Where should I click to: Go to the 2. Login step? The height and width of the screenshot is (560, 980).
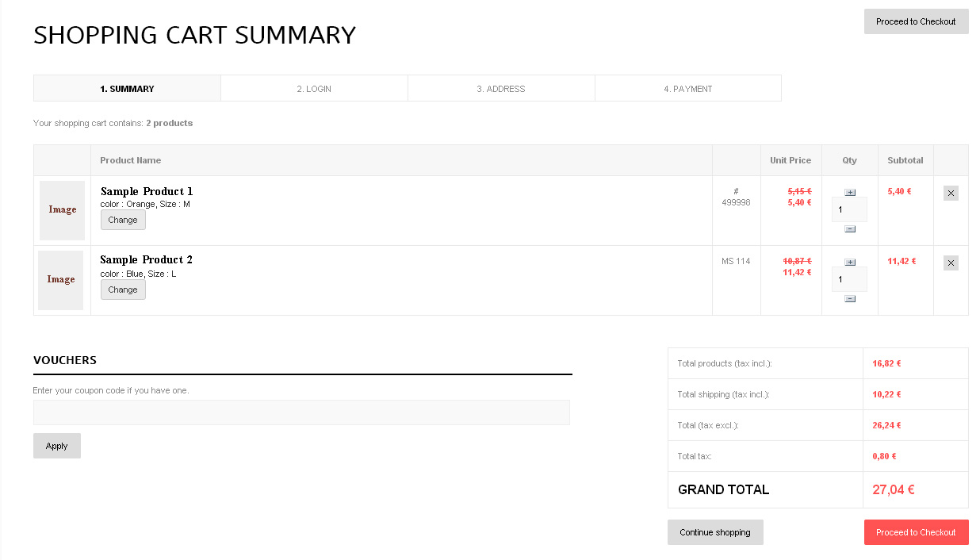[x=314, y=88]
